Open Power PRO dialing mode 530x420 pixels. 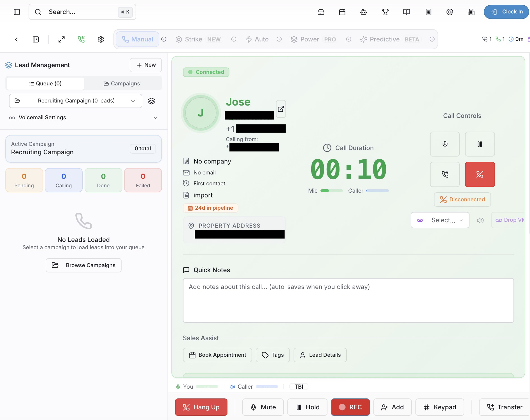click(x=309, y=39)
